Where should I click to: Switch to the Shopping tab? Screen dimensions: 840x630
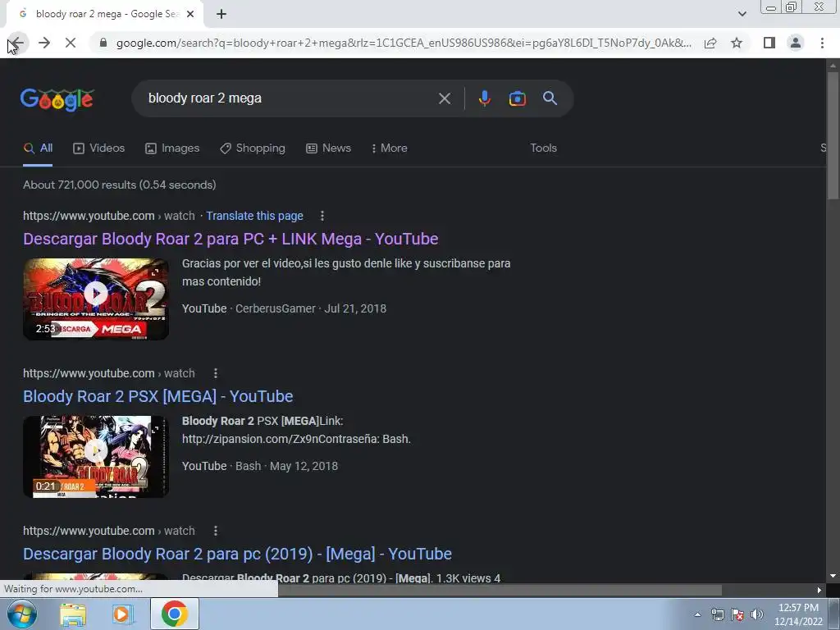point(253,148)
